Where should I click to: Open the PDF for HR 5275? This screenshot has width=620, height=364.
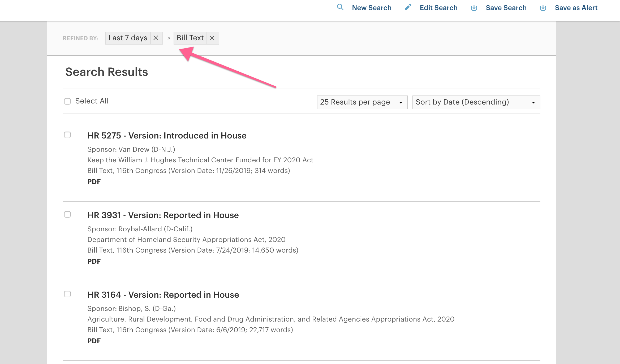pyautogui.click(x=94, y=182)
